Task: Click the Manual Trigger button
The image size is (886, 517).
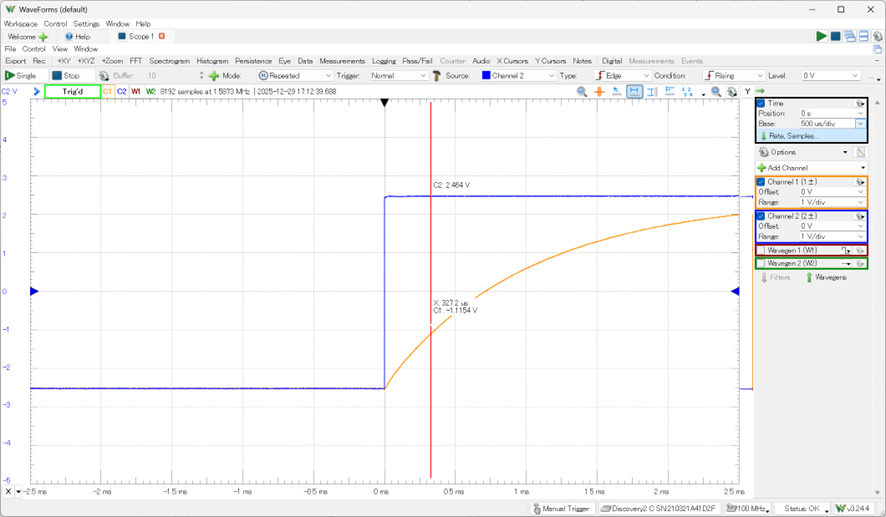Action: pos(562,509)
